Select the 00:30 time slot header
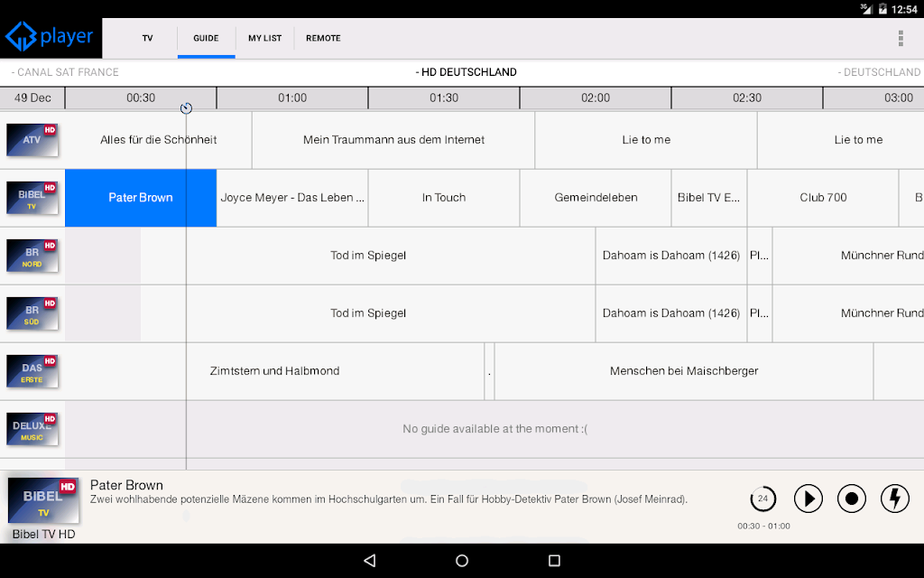The height and width of the screenshot is (578, 924). pyautogui.click(x=141, y=98)
